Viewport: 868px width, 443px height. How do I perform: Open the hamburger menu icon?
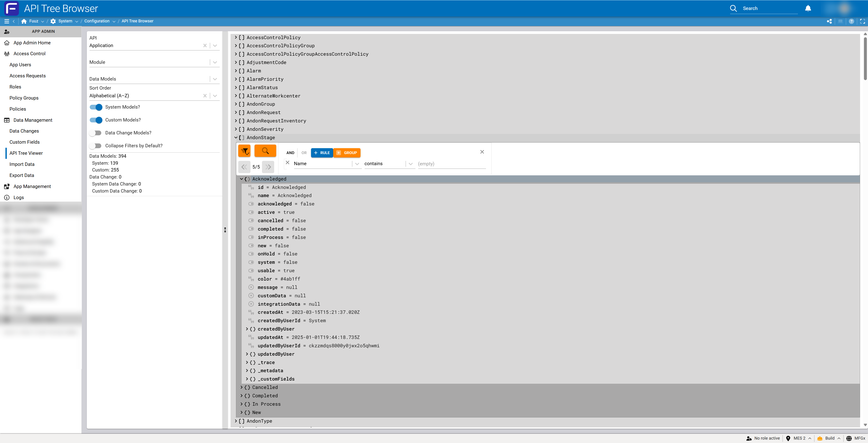[x=6, y=21]
